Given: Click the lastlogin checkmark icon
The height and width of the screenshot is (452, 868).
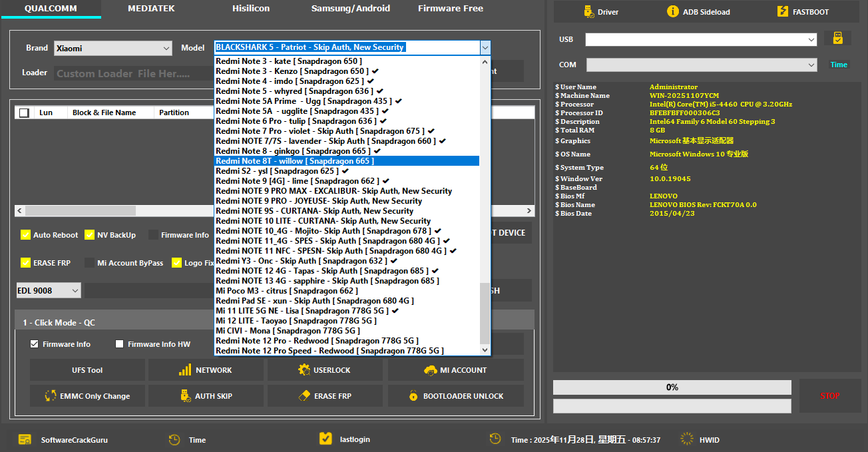Looking at the screenshot, I should 325,439.
